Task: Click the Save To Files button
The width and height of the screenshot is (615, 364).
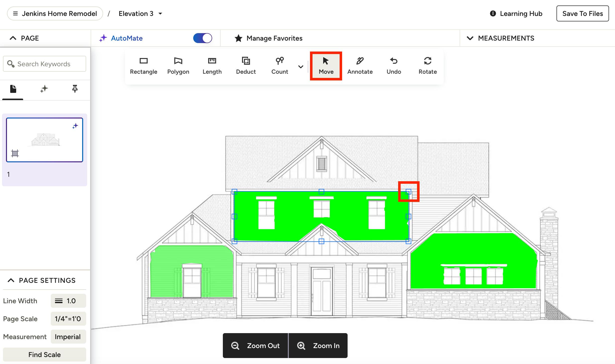Action: click(582, 14)
